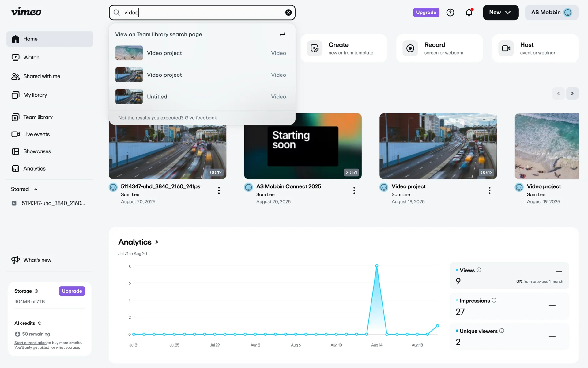Open Showcases in the sidebar
The image size is (588, 368).
point(37,151)
